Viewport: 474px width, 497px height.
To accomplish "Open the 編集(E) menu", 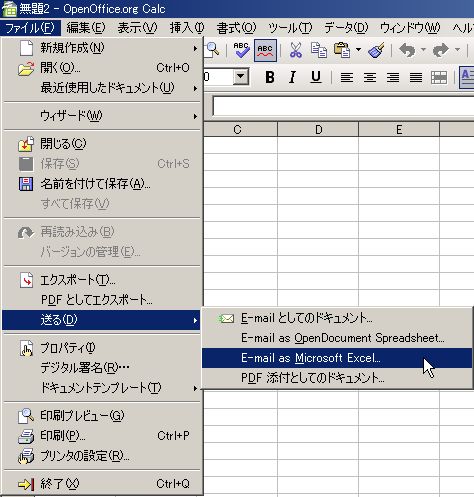I will tap(86, 28).
